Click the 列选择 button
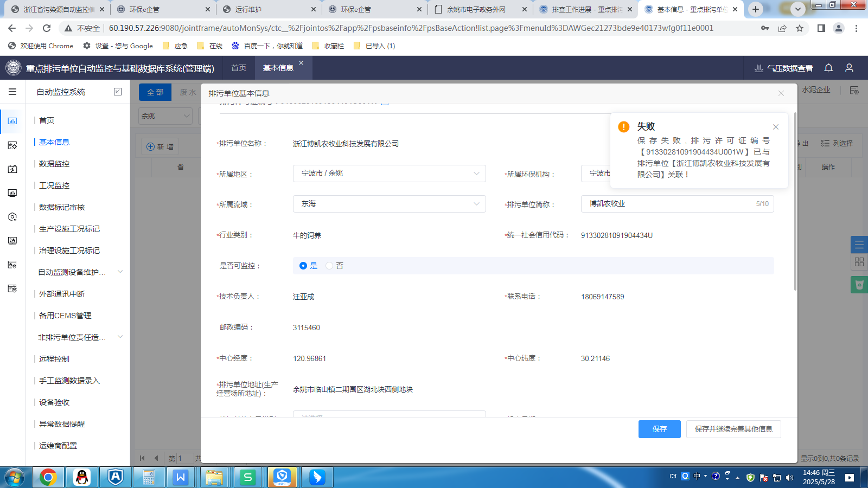Image resolution: width=868 pixels, height=488 pixels. click(837, 143)
